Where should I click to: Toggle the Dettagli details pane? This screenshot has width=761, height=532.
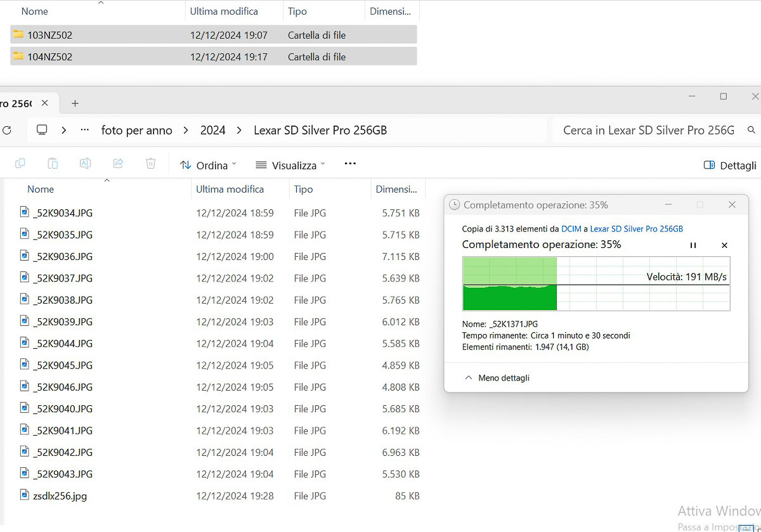pyautogui.click(x=730, y=165)
